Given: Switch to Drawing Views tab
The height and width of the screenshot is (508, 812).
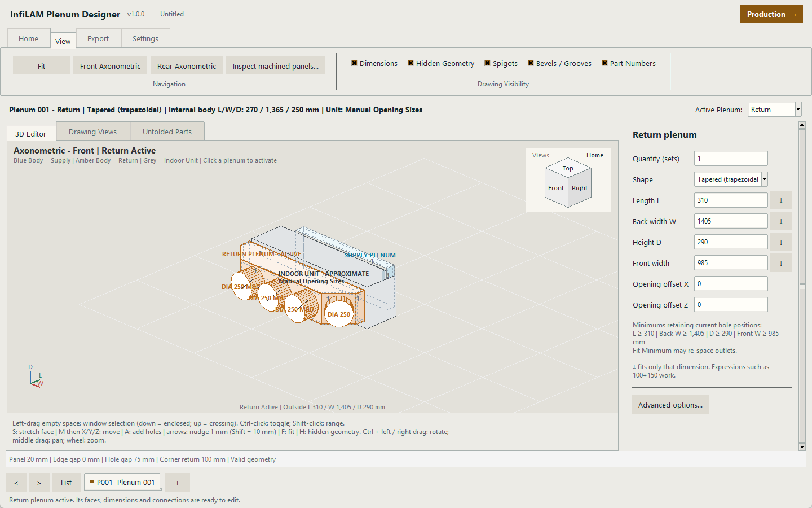Looking at the screenshot, I should [93, 132].
